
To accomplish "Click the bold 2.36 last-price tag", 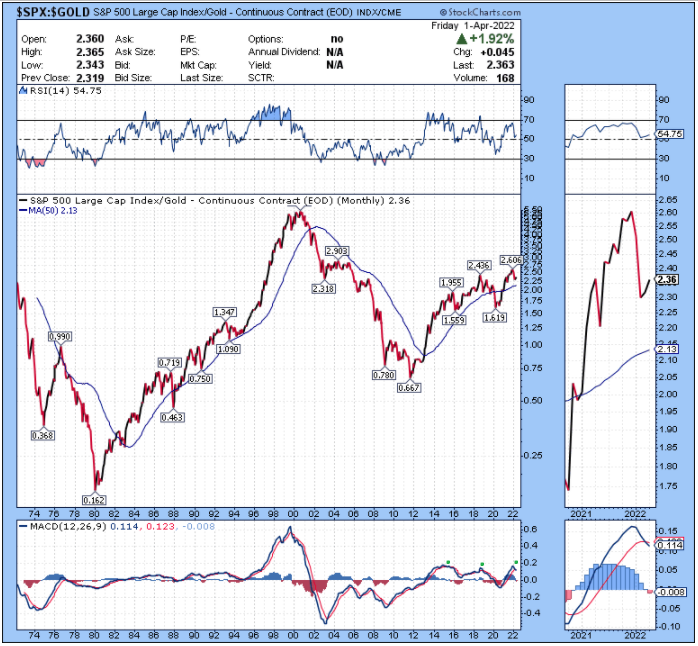I will point(667,280).
